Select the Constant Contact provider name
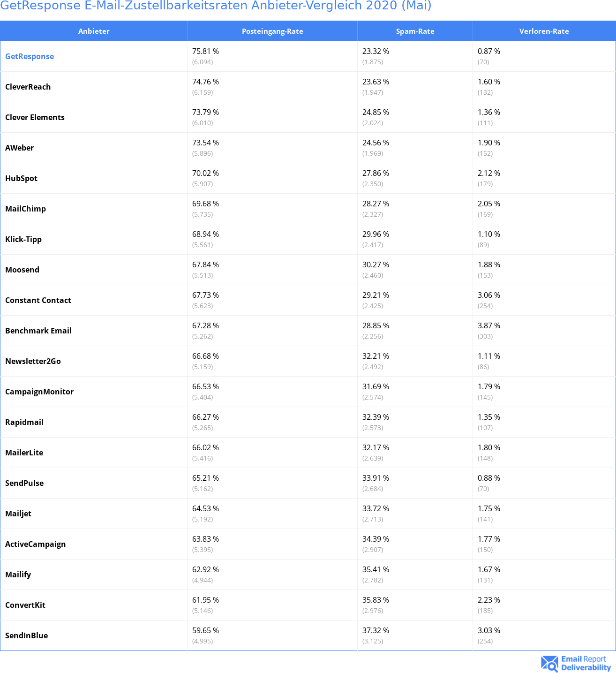Image resolution: width=616 pixels, height=673 pixels. pos(38,300)
